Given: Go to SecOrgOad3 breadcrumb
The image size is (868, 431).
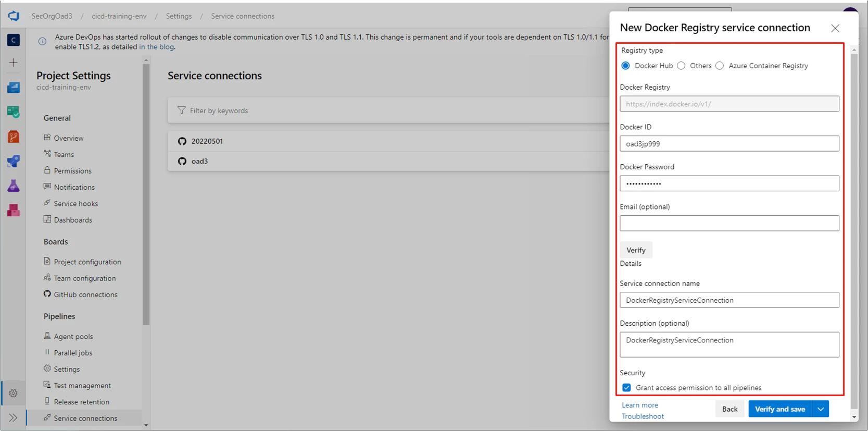Looking at the screenshot, I should point(52,16).
